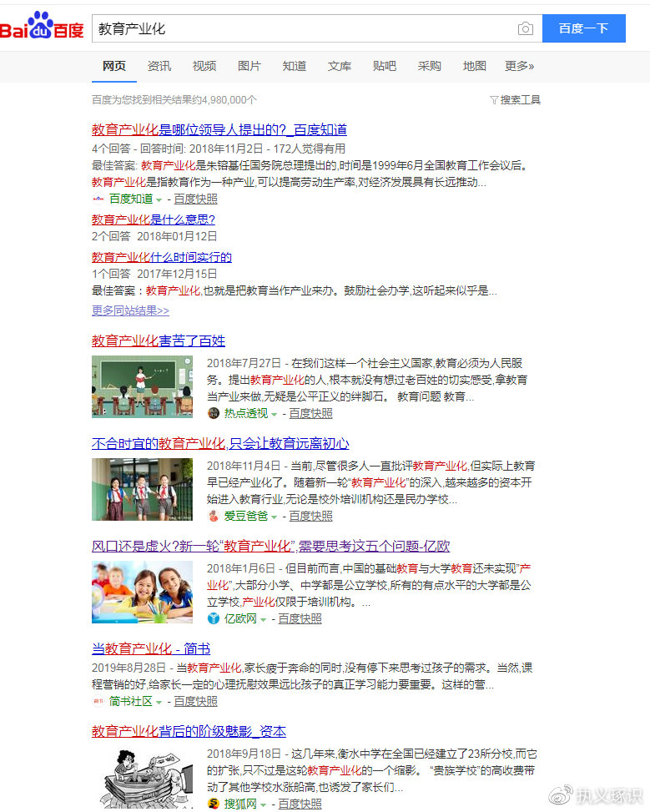Image resolution: width=650 pixels, height=812 pixels.
Task: Open sub-result 教育产业化是什么意思?
Action: click(154, 219)
